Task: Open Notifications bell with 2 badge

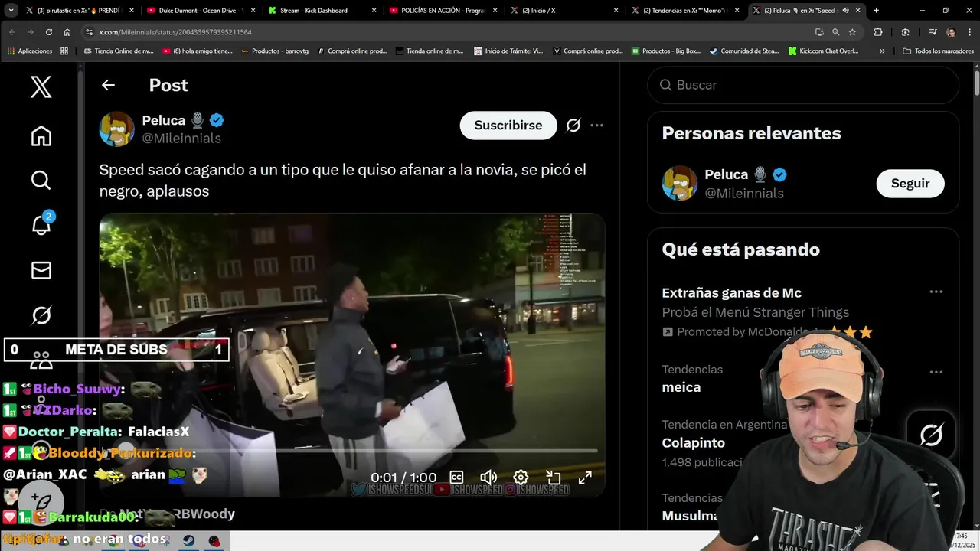Action: [x=41, y=225]
